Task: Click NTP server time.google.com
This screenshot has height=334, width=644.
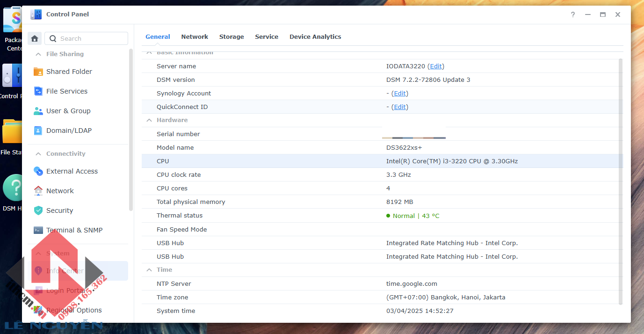Action: point(412,284)
